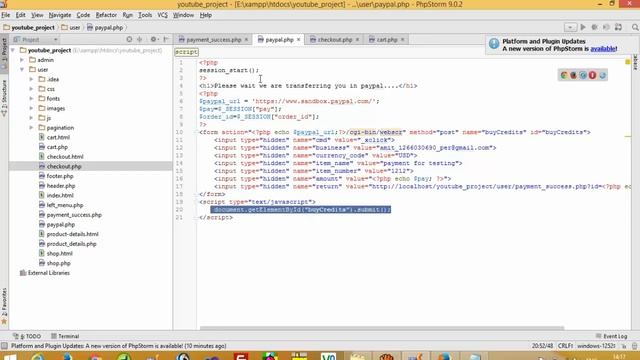Close the checkout.php tab
Viewport: 640px width, 360px height.
pyautogui.click(x=357, y=40)
